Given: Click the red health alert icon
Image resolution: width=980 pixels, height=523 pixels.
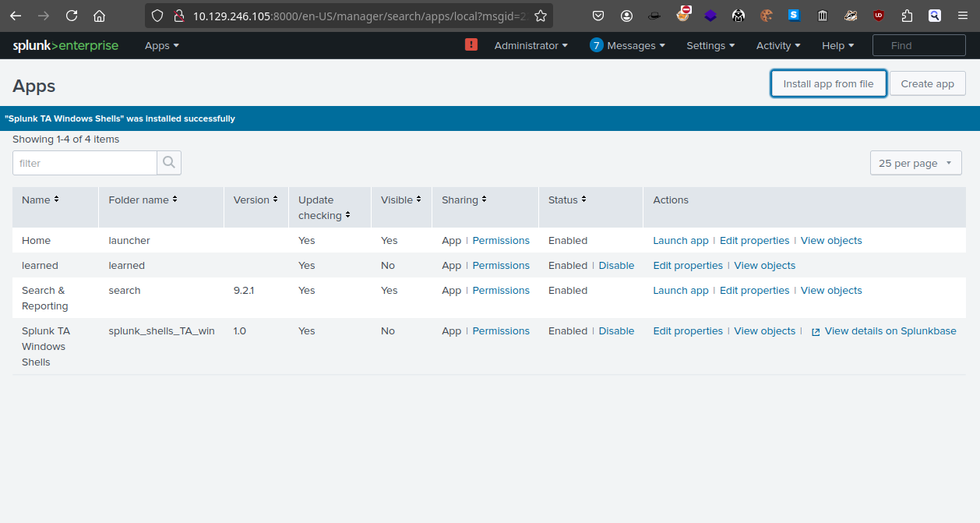Looking at the screenshot, I should (x=471, y=45).
